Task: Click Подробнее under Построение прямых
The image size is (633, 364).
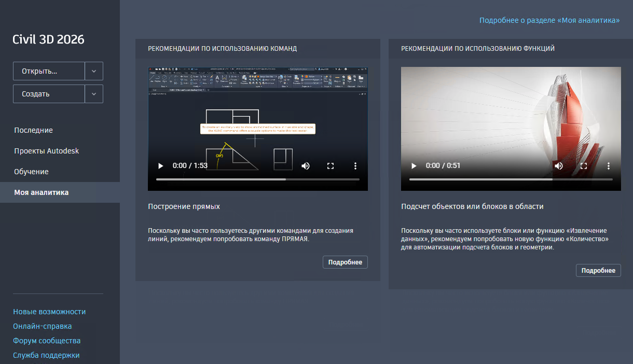Action: click(x=345, y=262)
